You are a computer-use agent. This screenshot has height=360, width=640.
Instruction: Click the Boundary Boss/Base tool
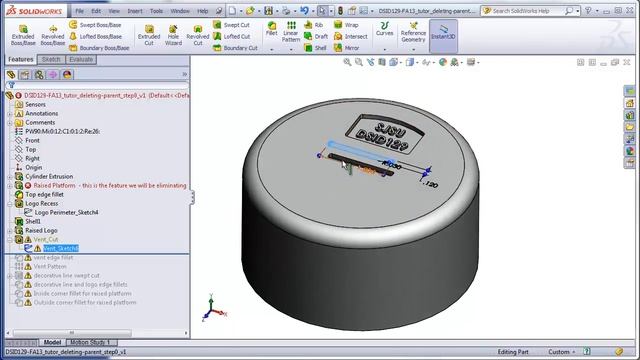pos(99,48)
